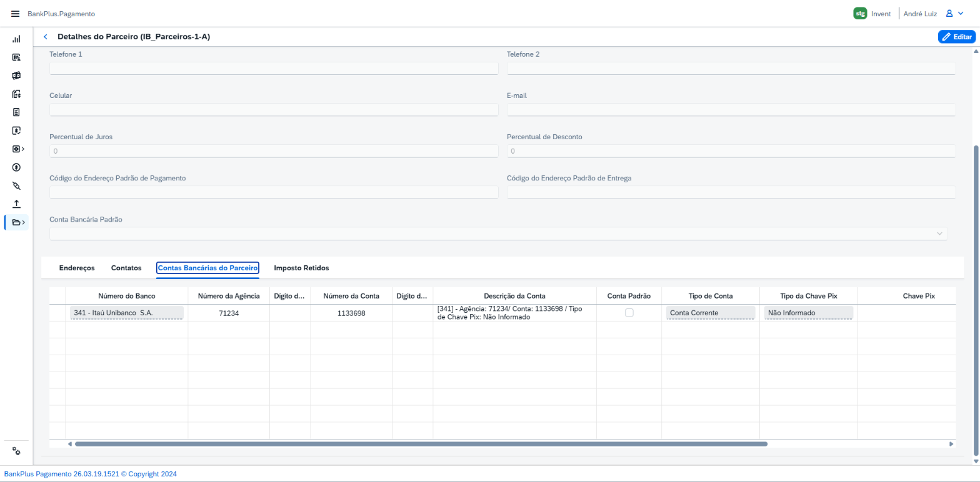980x482 pixels.
Task: Click the upload arrow sidebar icon
Action: (16, 204)
